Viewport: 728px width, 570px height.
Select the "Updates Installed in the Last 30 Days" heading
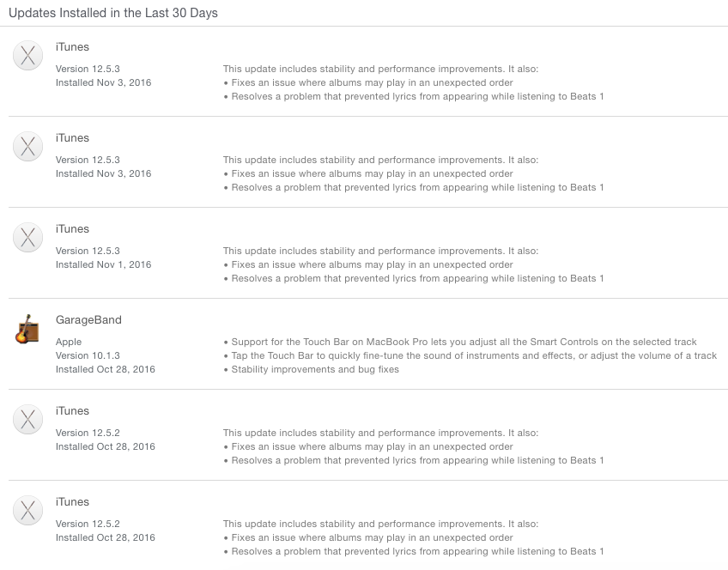(x=113, y=13)
